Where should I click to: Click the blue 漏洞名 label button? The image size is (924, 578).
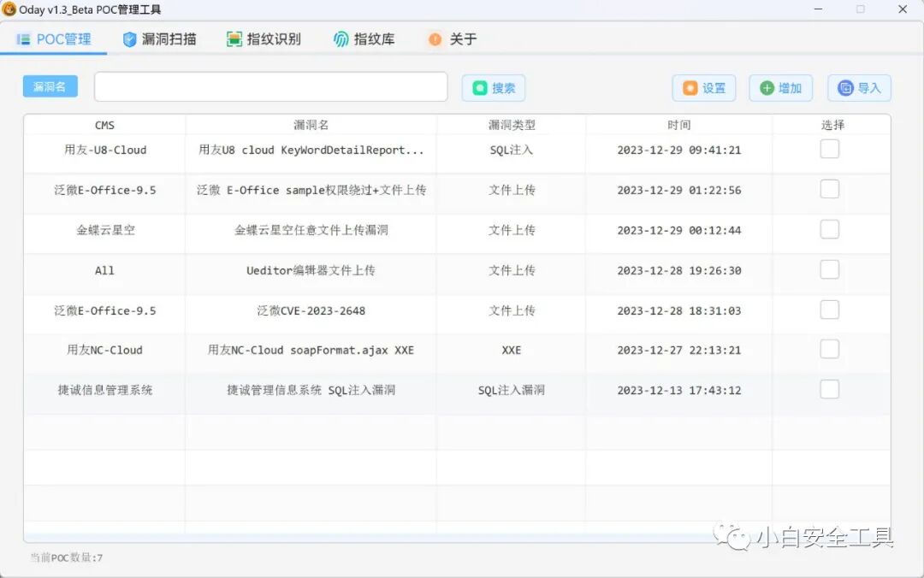50,86
